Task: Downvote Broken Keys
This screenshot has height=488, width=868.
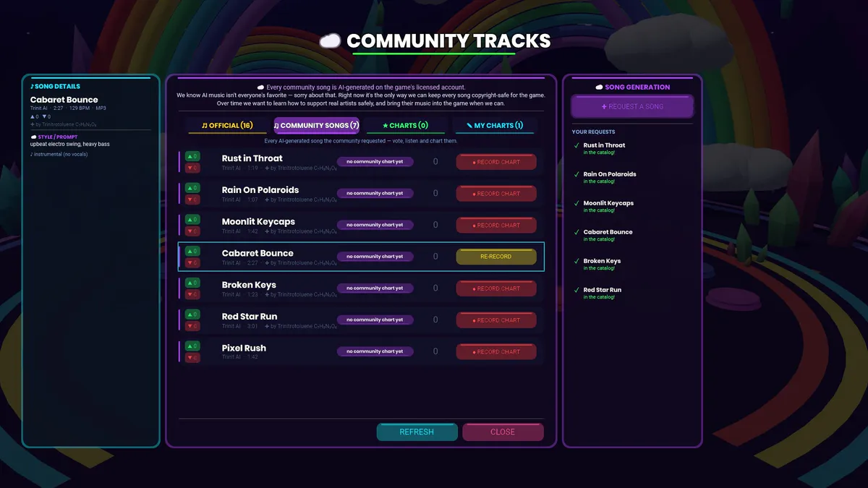Action: [x=192, y=294]
